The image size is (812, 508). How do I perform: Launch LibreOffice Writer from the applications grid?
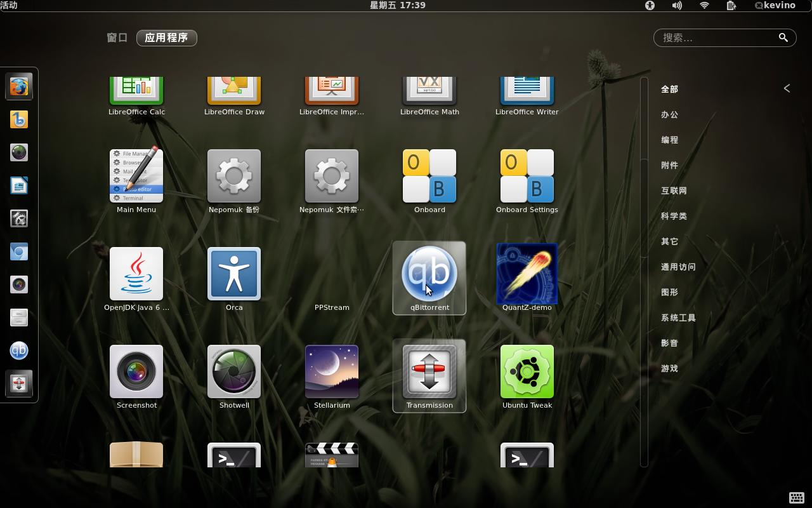click(527, 95)
